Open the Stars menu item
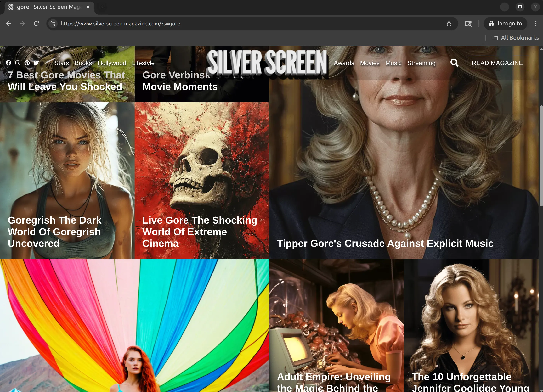The height and width of the screenshot is (392, 543). (x=62, y=63)
